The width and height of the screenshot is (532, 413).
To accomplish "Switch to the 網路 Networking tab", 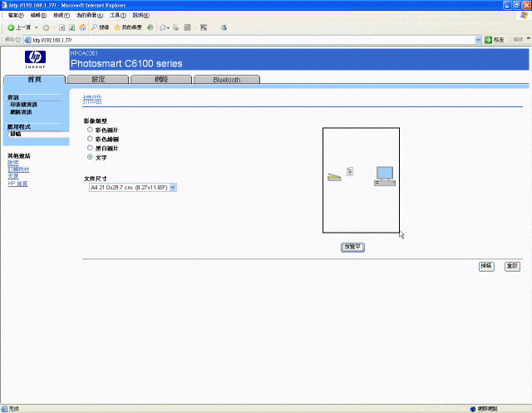I will point(161,79).
